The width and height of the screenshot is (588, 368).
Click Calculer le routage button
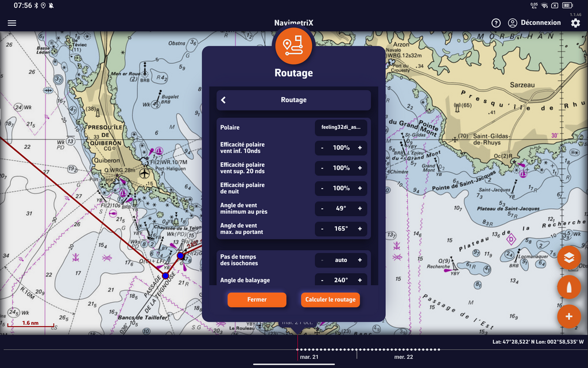tap(330, 300)
